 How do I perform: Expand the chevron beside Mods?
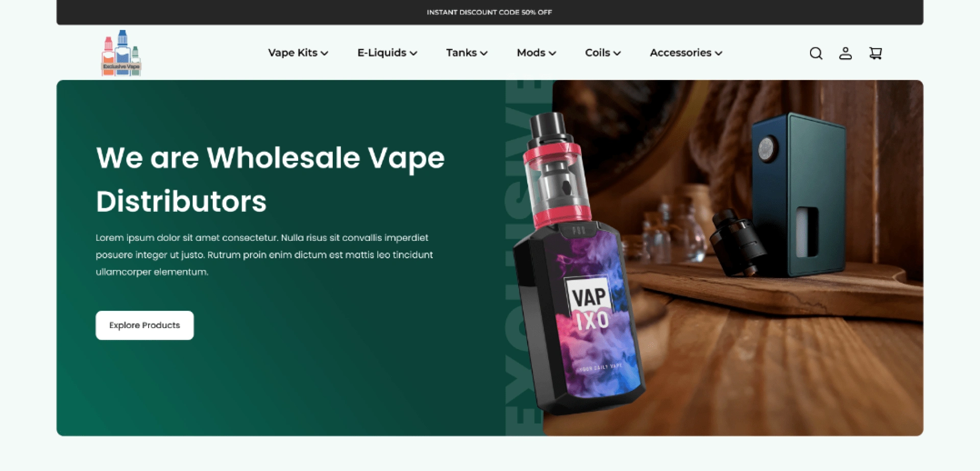click(552, 53)
